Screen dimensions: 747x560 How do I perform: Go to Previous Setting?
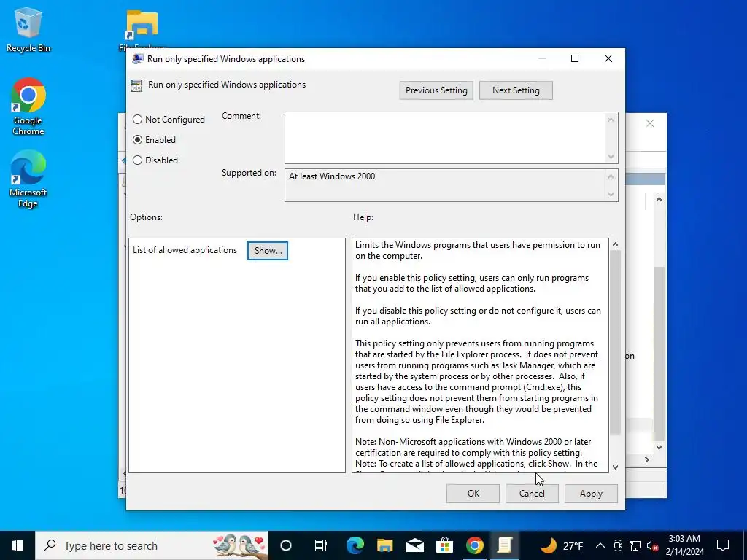click(x=436, y=90)
